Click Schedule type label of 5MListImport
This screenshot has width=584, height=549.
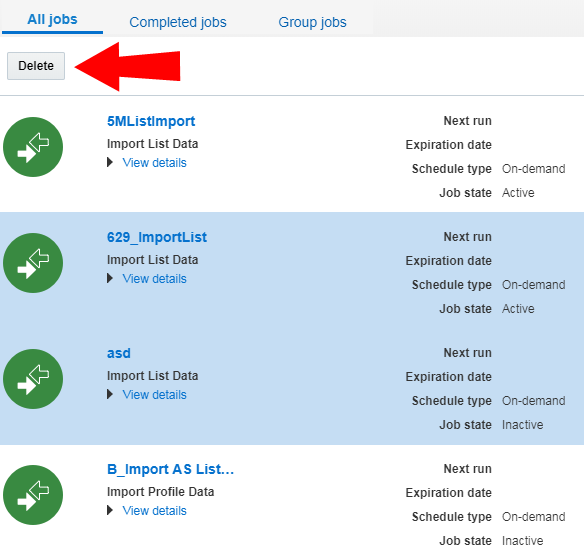[x=452, y=169]
